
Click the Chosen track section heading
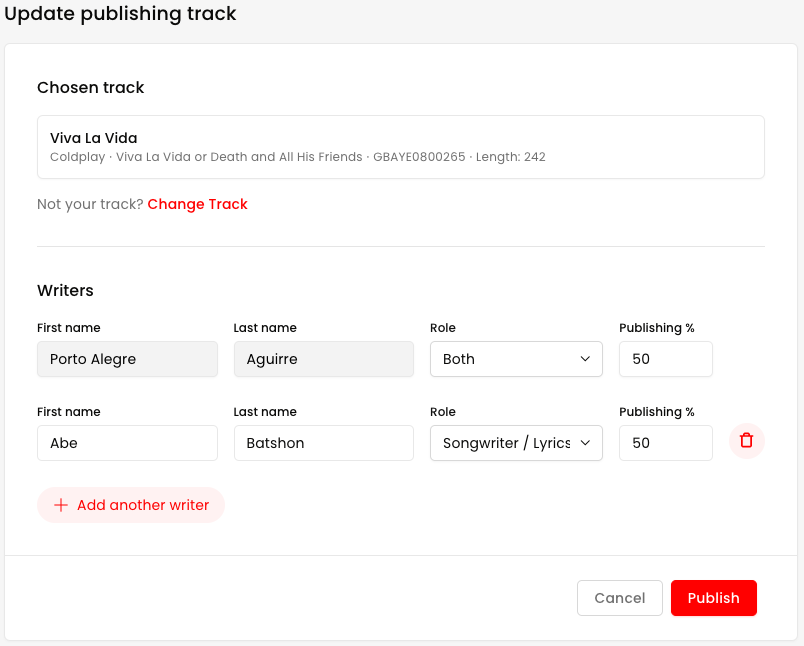click(x=91, y=88)
